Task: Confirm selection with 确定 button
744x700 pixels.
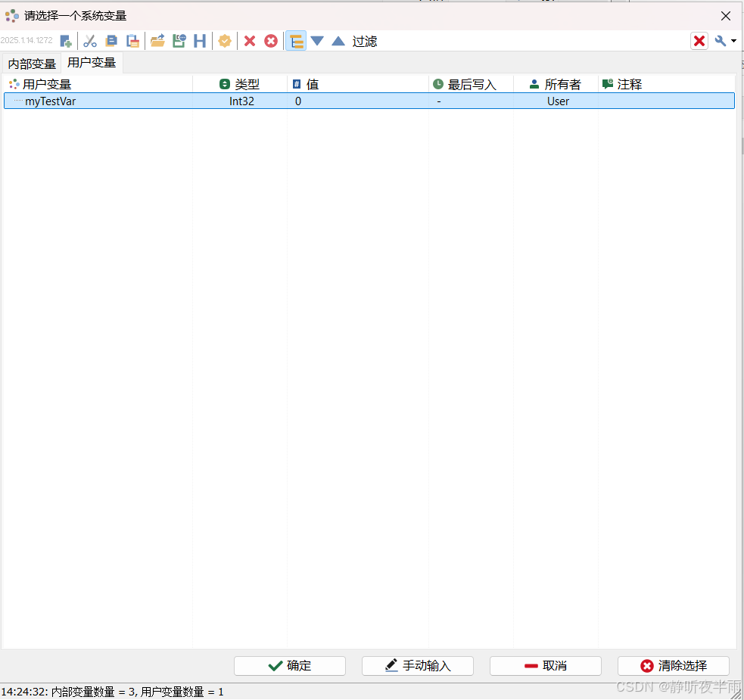Action: [x=289, y=666]
